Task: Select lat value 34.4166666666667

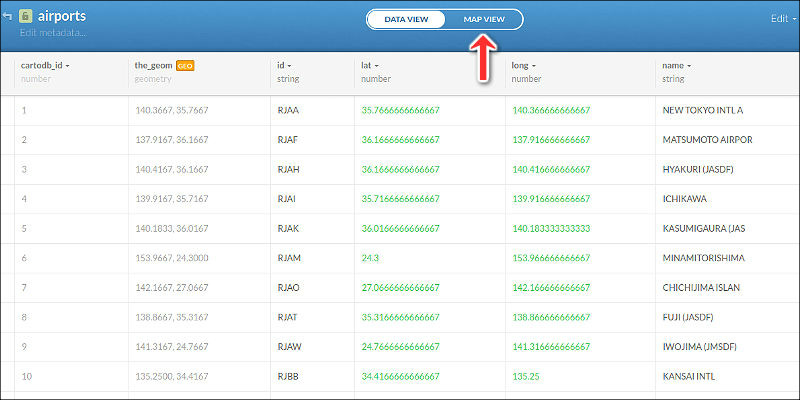Action: pyautogui.click(x=401, y=377)
